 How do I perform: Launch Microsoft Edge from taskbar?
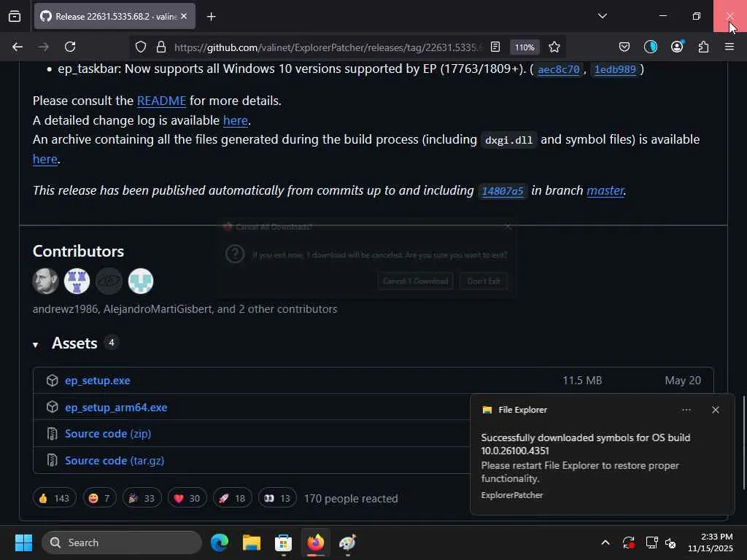[220, 542]
